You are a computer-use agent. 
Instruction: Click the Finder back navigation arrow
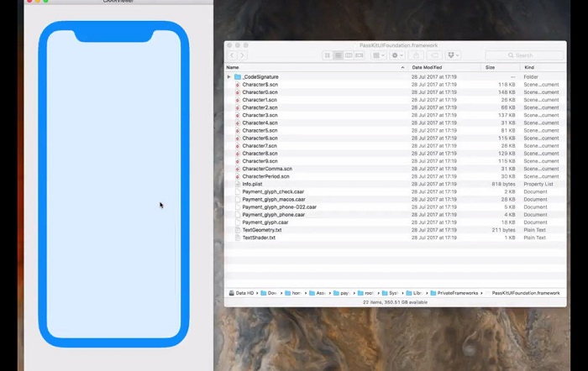pyautogui.click(x=233, y=55)
